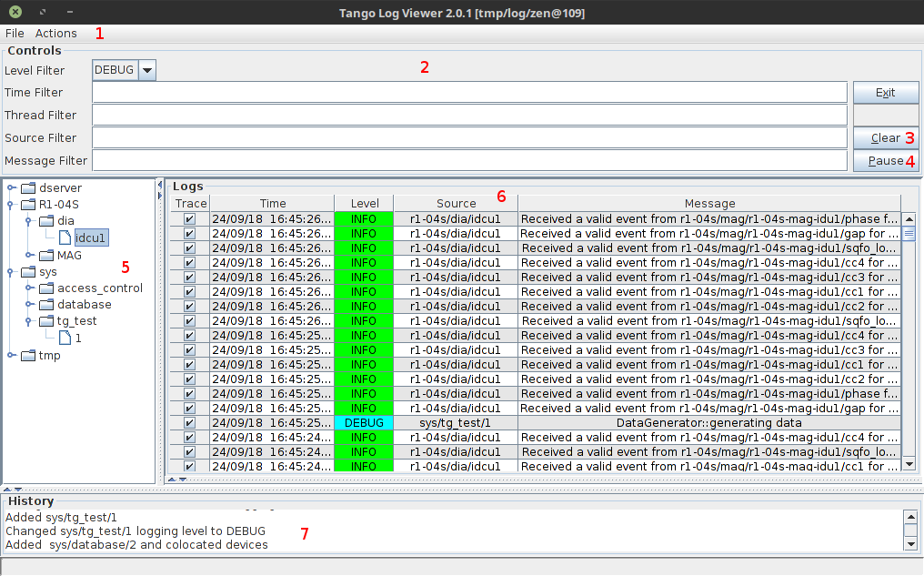Open the Actions menu

pyautogui.click(x=56, y=34)
